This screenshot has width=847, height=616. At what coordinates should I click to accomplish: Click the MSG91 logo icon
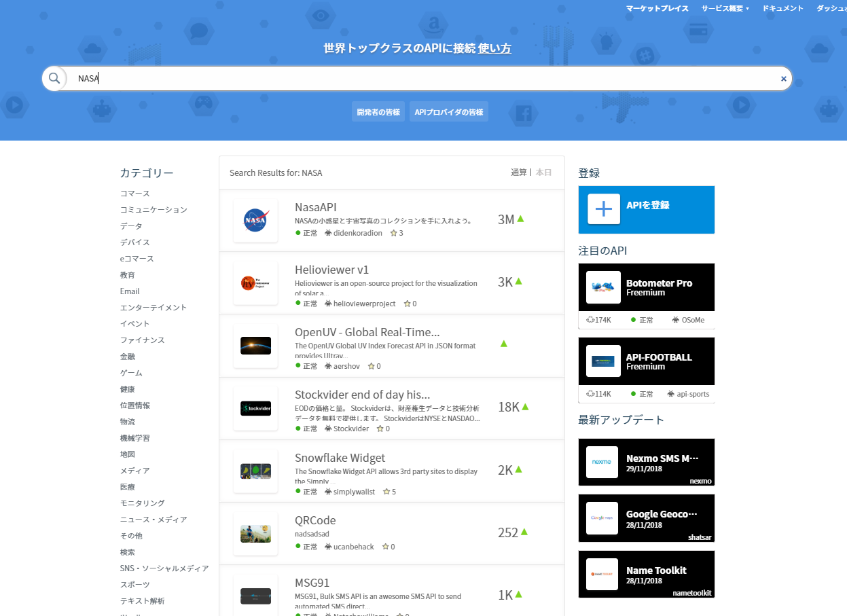(x=255, y=596)
